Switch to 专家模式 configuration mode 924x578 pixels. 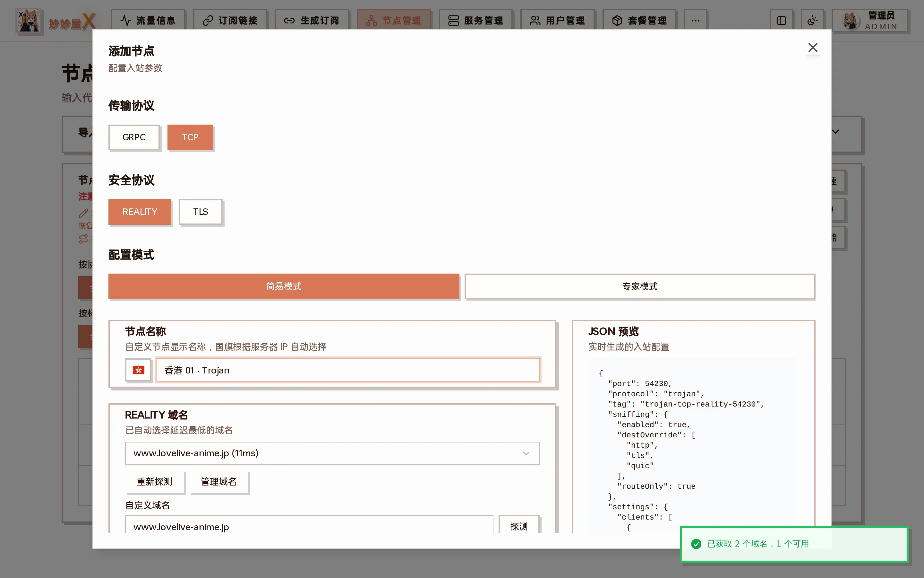coord(640,286)
